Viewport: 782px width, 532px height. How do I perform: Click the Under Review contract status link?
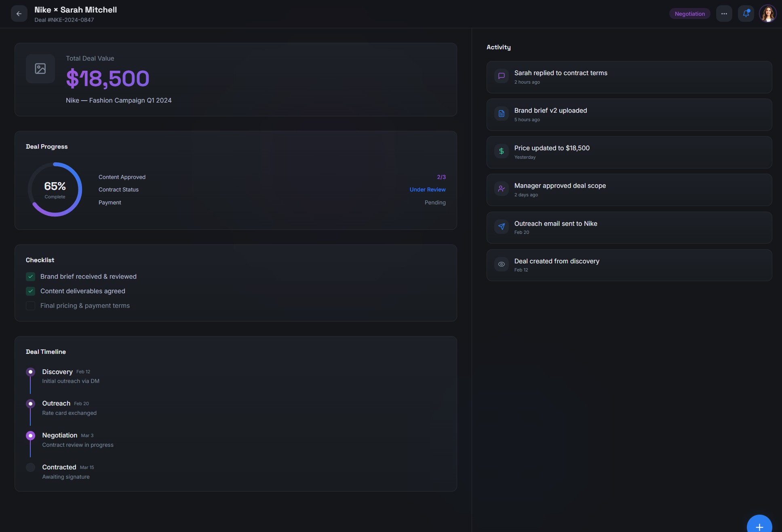(427, 190)
